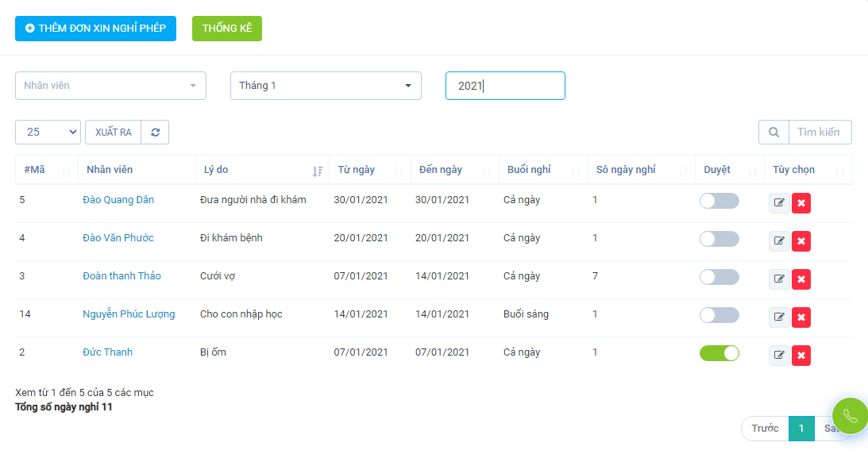
Task: Click the magnifier search icon
Action: tap(773, 133)
